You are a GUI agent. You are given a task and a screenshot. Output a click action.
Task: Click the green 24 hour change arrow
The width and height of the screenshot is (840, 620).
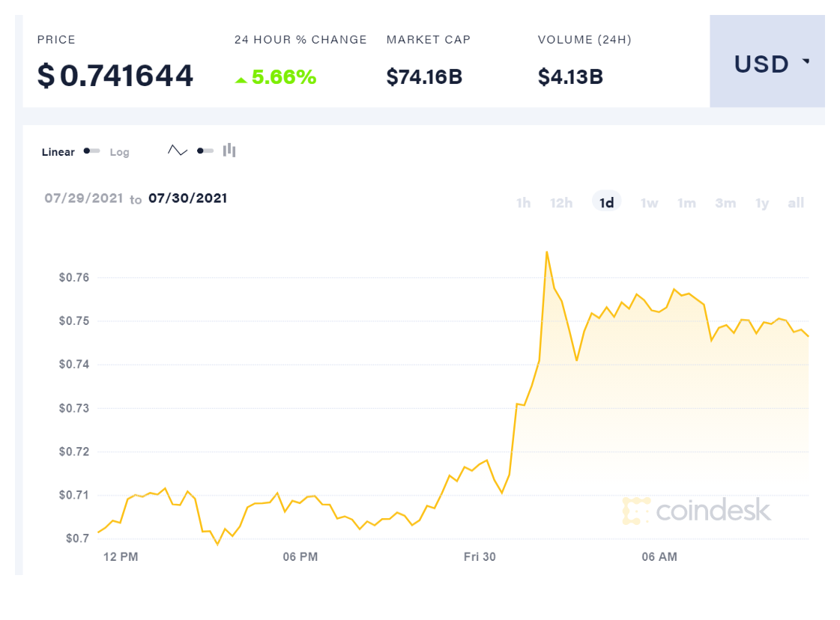241,79
